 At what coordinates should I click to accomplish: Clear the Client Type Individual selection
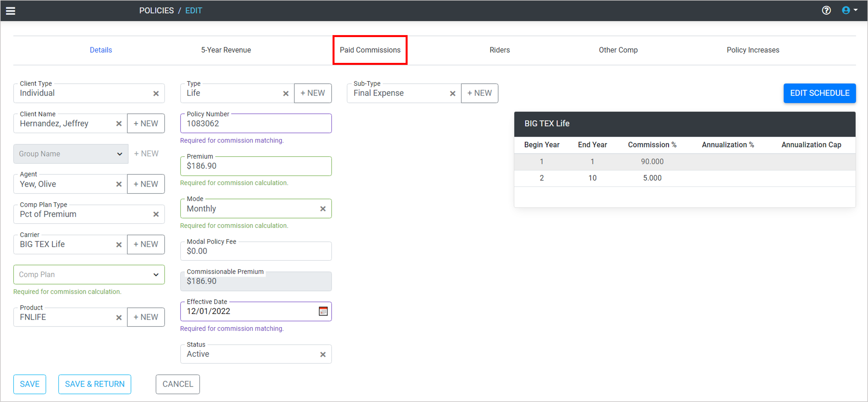[x=156, y=93]
